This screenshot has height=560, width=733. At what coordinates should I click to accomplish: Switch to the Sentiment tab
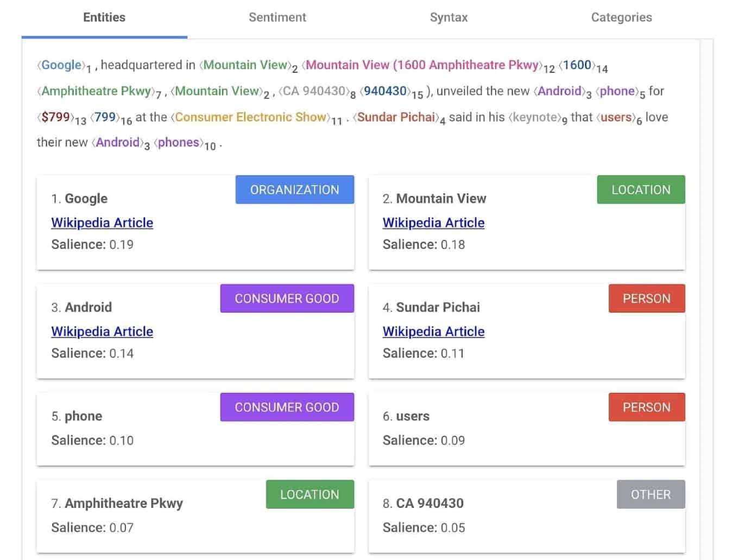point(277,17)
